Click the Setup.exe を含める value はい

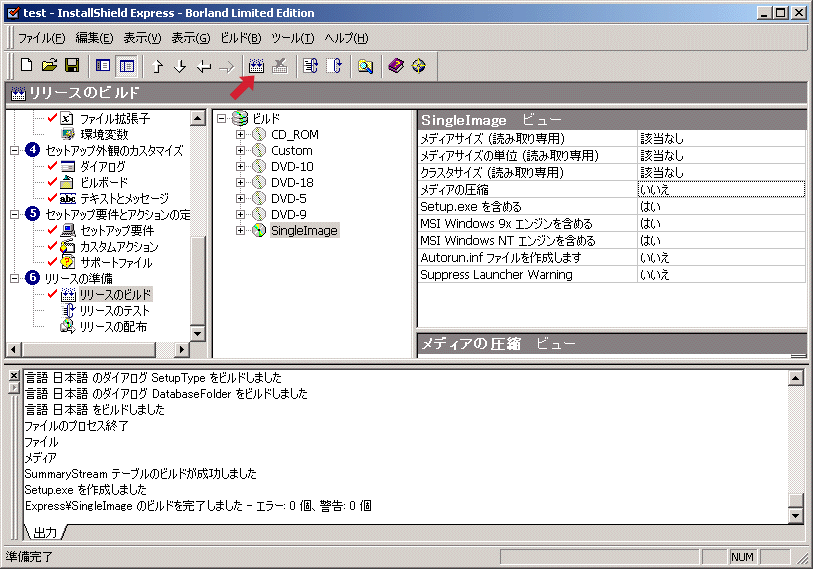pos(721,206)
